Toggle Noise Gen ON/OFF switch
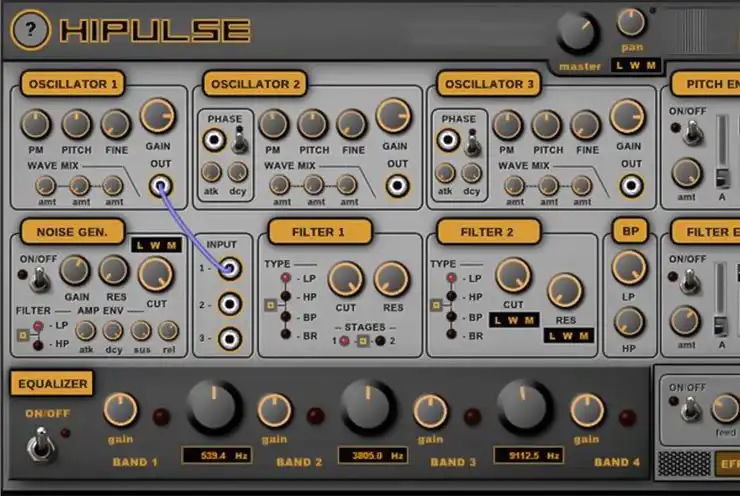The height and width of the screenshot is (496, 740). coord(40,279)
